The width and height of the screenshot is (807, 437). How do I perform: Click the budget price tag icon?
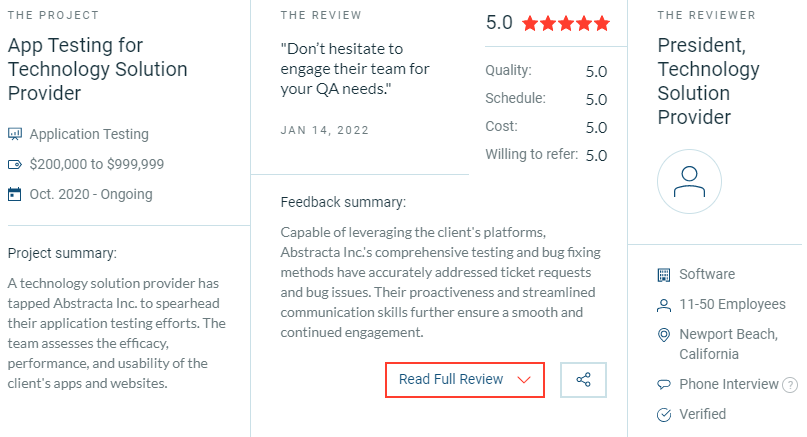tap(15, 164)
